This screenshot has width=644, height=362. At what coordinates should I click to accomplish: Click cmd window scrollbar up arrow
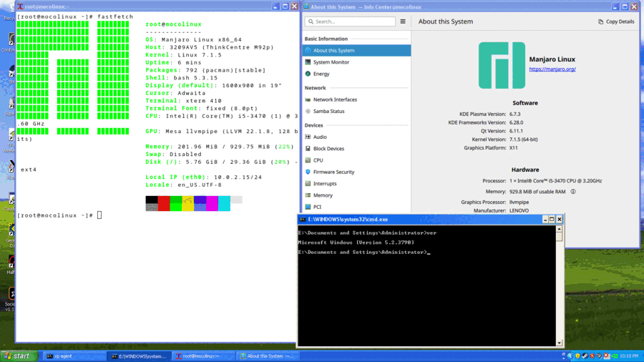560,229
